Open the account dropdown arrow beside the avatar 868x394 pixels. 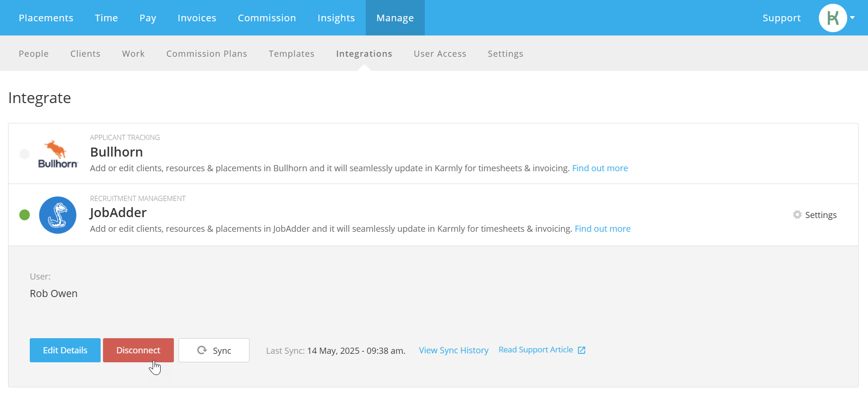pos(852,18)
